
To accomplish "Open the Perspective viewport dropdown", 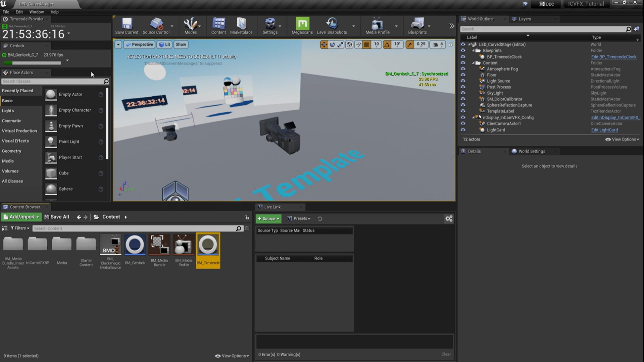I will point(139,44).
